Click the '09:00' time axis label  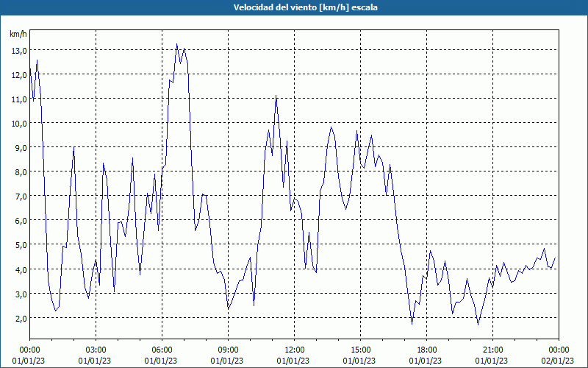(228, 350)
